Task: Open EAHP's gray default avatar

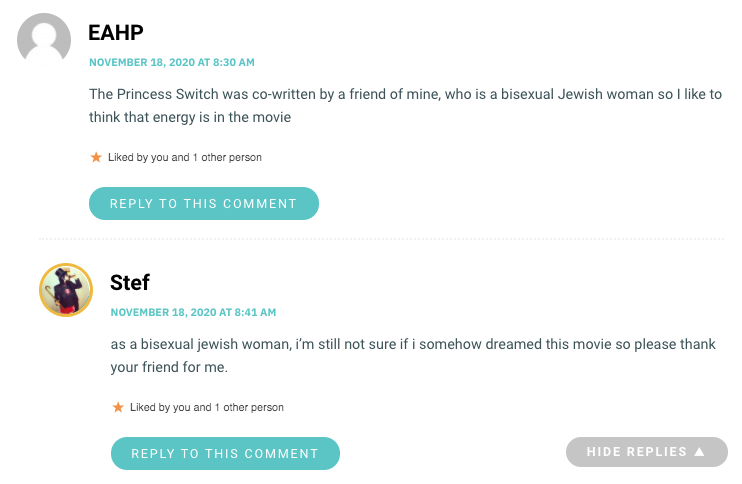Action: (44, 40)
